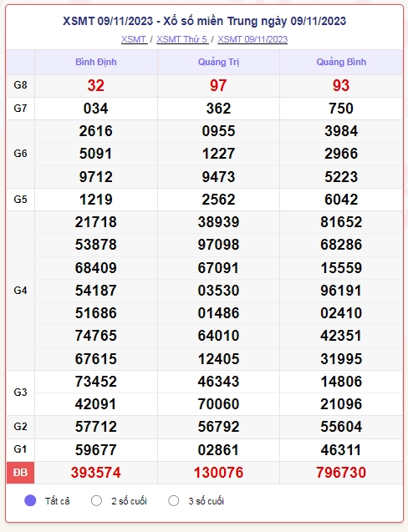
Task: Click G7 number 750
Action: point(341,109)
